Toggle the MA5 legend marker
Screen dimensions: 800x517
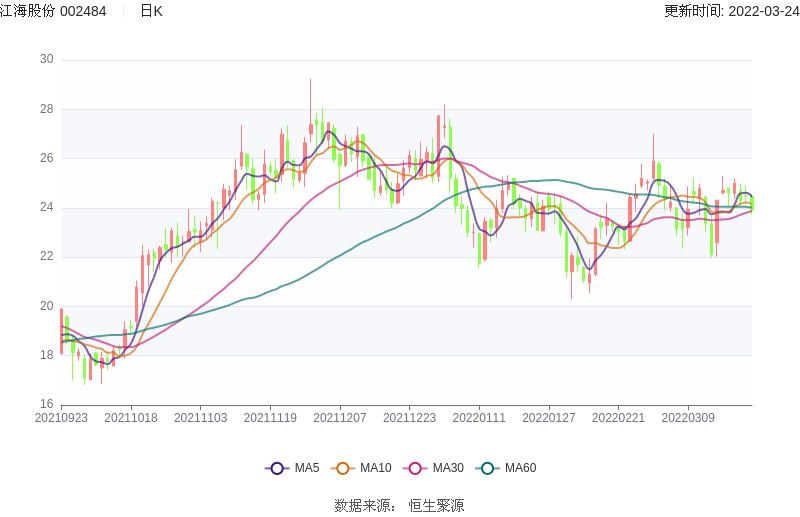pos(278,468)
